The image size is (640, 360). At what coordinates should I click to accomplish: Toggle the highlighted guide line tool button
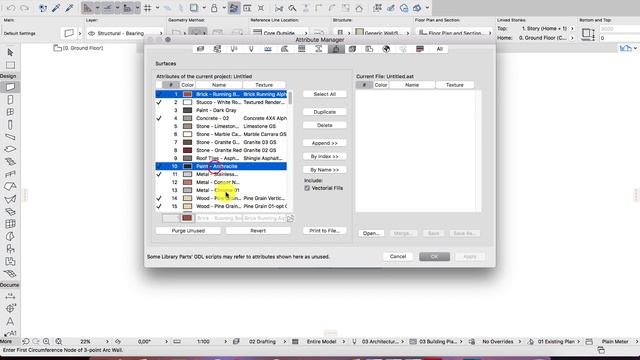point(87,8)
